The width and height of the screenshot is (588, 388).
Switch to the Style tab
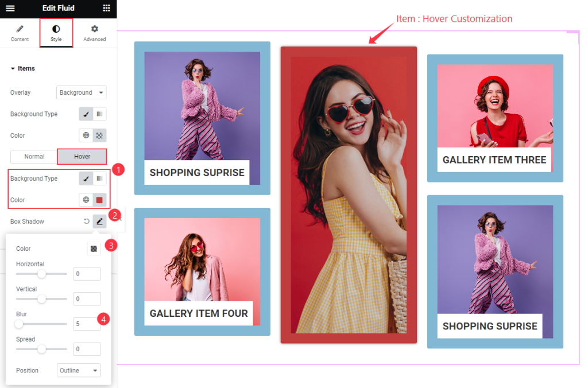[x=56, y=33]
